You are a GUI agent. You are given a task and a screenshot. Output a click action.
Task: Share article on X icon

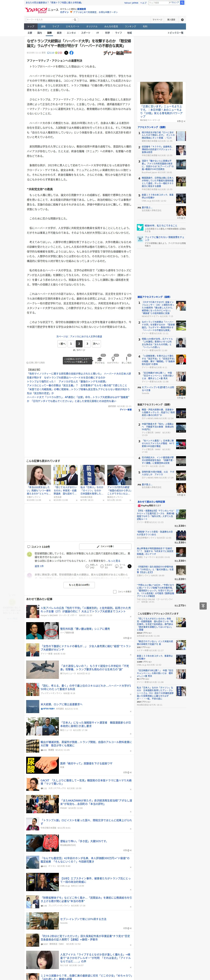pos(66,53)
